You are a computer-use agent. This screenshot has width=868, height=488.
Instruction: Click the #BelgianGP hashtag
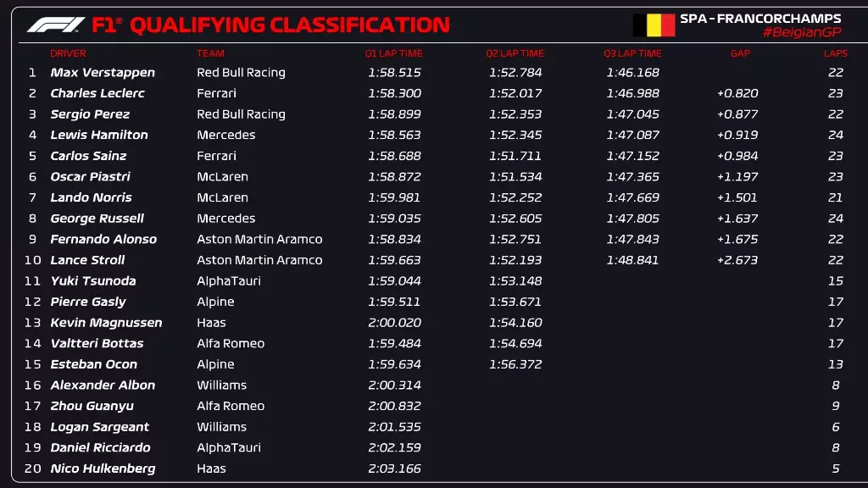[x=801, y=32]
